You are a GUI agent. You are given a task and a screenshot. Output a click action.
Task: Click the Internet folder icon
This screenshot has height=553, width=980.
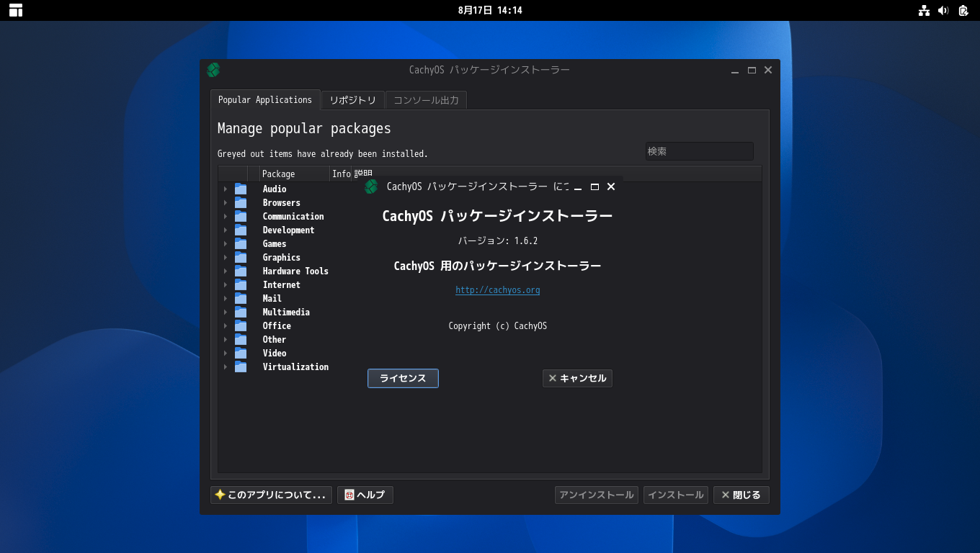coord(241,284)
